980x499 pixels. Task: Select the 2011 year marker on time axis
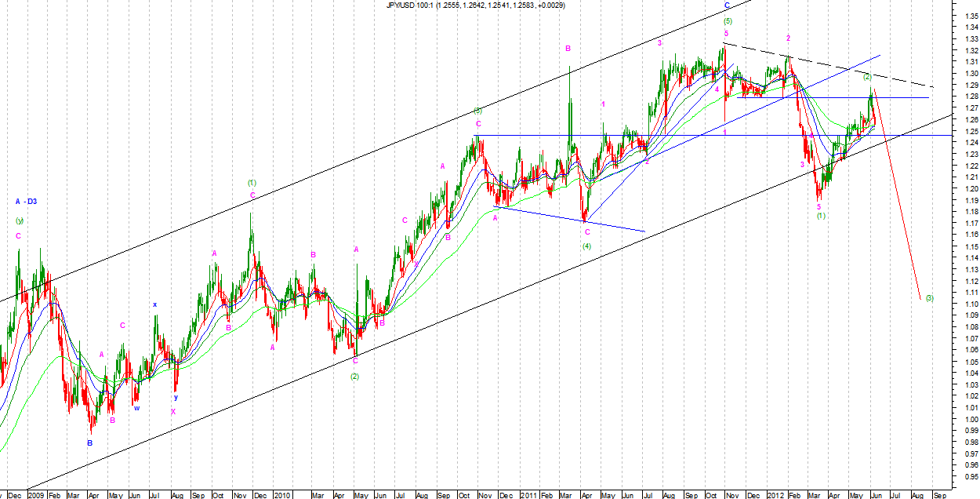click(530, 495)
